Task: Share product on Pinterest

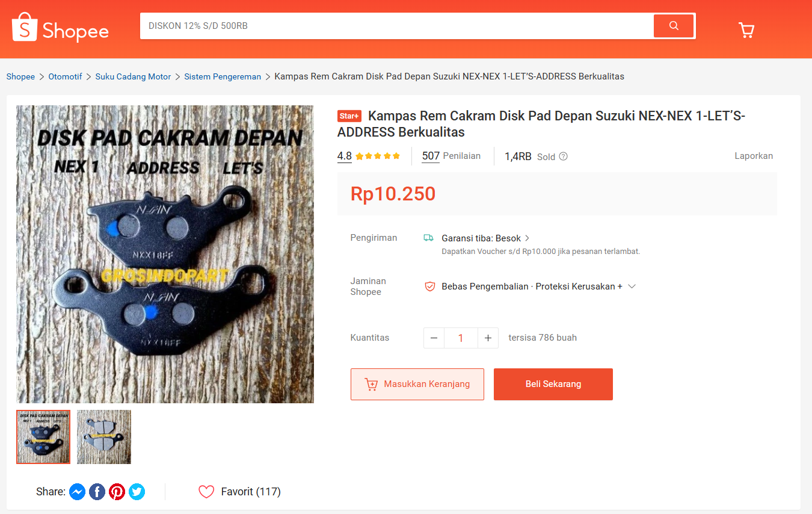Action: [117, 492]
